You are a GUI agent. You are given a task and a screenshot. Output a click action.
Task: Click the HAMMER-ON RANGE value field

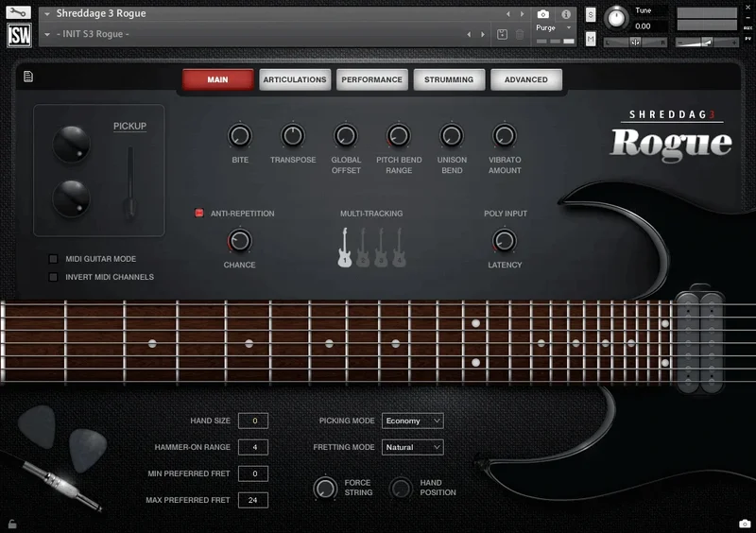(253, 447)
